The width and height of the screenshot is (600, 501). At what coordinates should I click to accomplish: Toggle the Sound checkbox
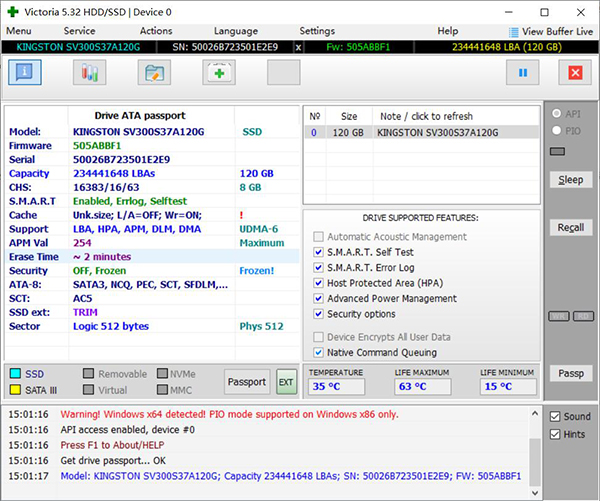click(x=556, y=416)
